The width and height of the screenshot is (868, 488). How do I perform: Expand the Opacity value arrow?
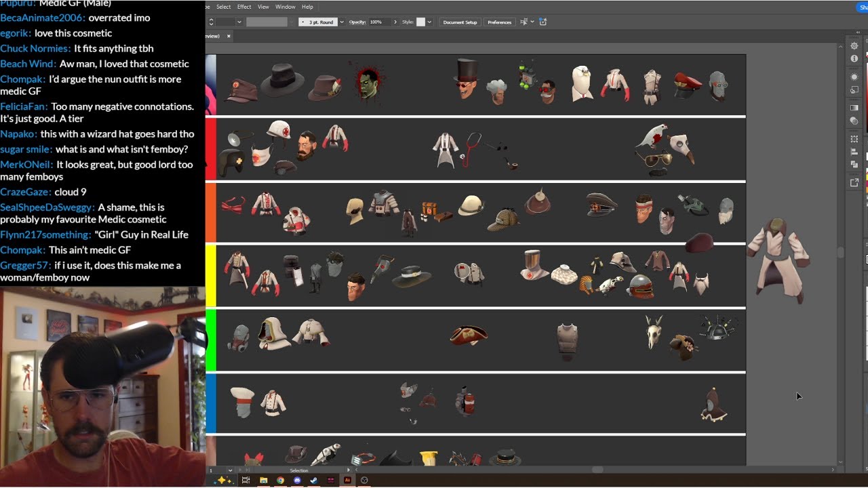[395, 22]
